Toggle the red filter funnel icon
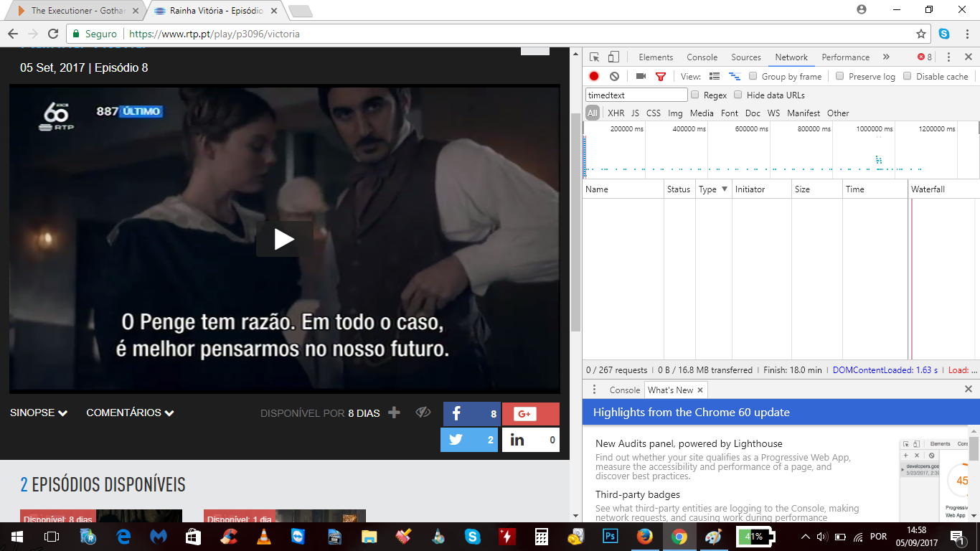This screenshot has width=980, height=551. point(661,76)
